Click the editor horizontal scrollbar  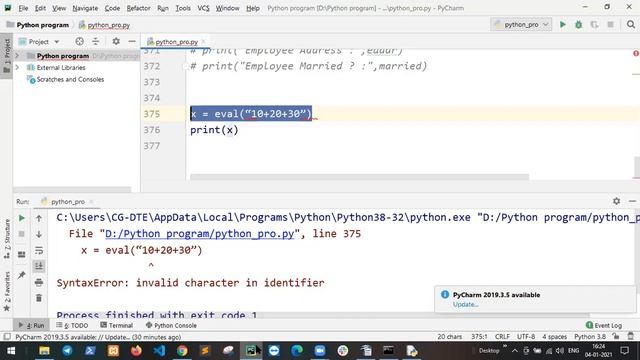(359, 177)
